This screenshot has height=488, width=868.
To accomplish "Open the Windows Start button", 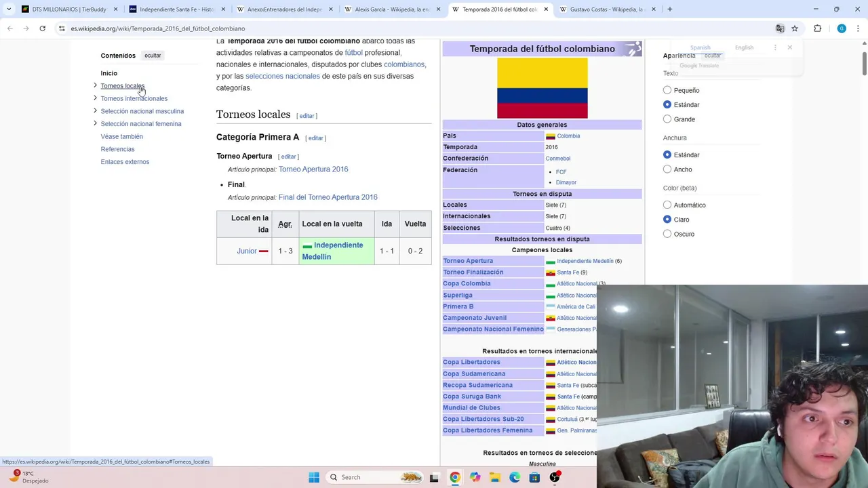I will click(x=314, y=477).
